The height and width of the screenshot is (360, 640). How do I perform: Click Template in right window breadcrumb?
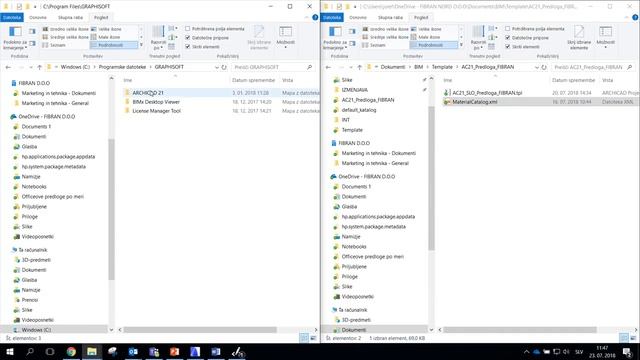[442, 67]
